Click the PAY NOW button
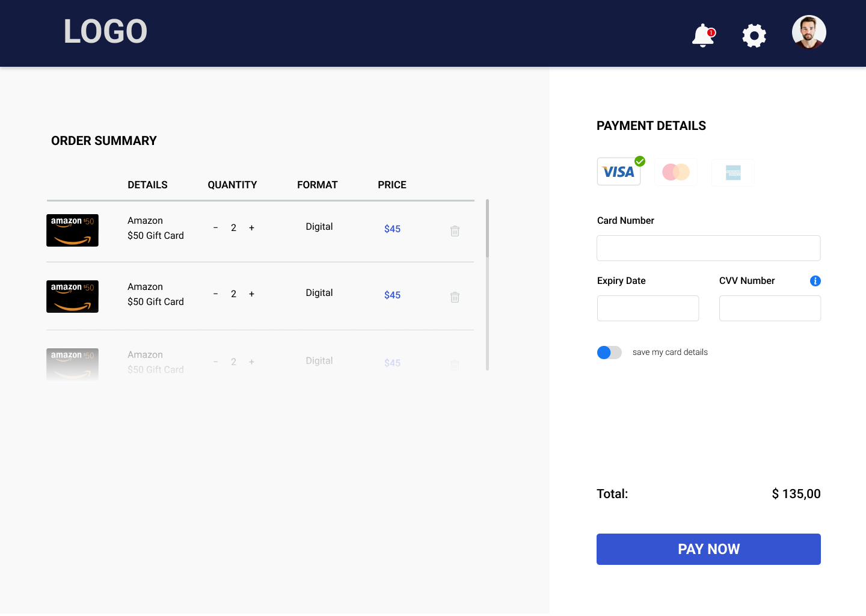 [708, 549]
